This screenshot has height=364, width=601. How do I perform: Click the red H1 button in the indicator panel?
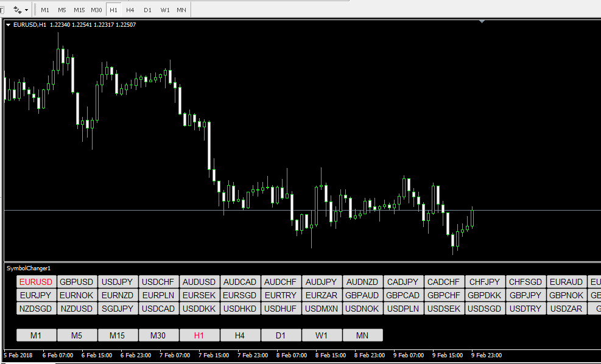[199, 335]
